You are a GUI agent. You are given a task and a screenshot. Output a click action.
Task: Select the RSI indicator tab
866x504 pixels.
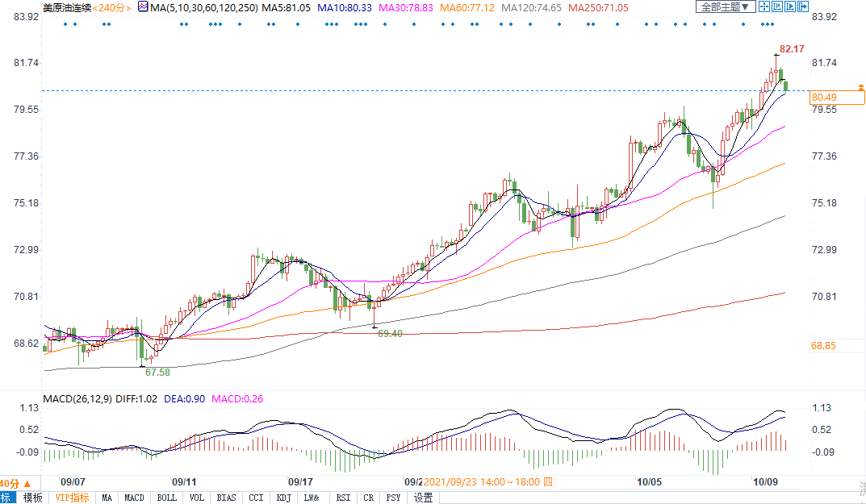tap(343, 498)
